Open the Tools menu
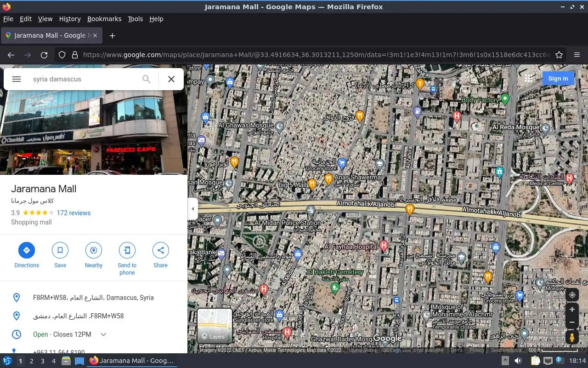This screenshot has height=368, width=588. (x=136, y=19)
